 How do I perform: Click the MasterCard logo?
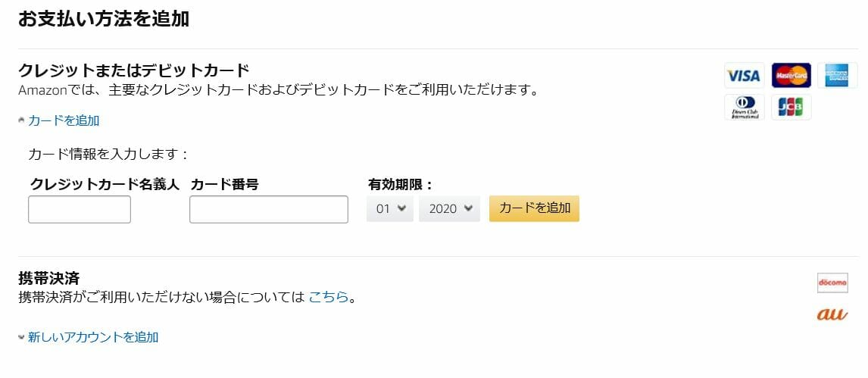pyautogui.click(x=791, y=76)
